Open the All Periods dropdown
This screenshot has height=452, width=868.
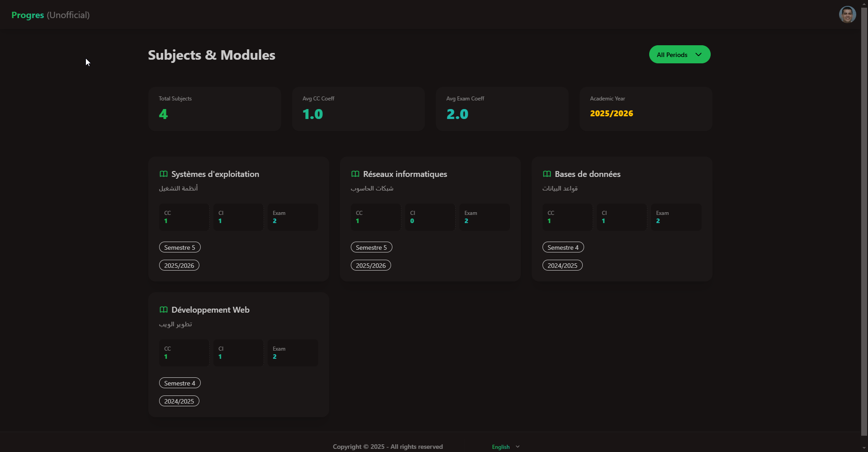679,54
